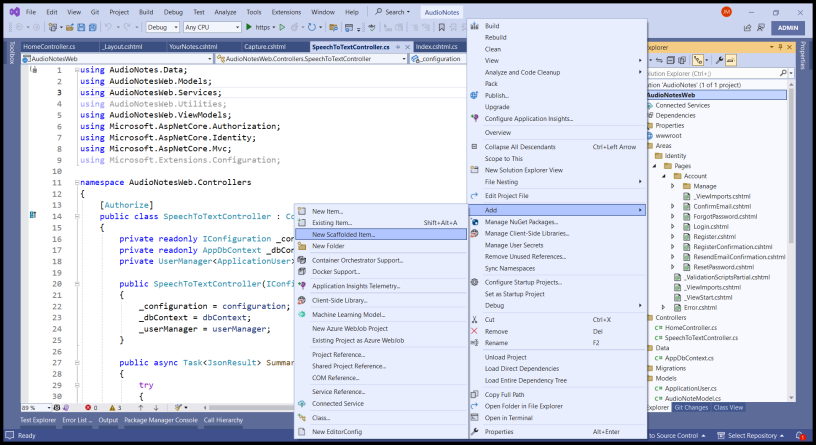Click the Save file toolbar icon

(81, 27)
